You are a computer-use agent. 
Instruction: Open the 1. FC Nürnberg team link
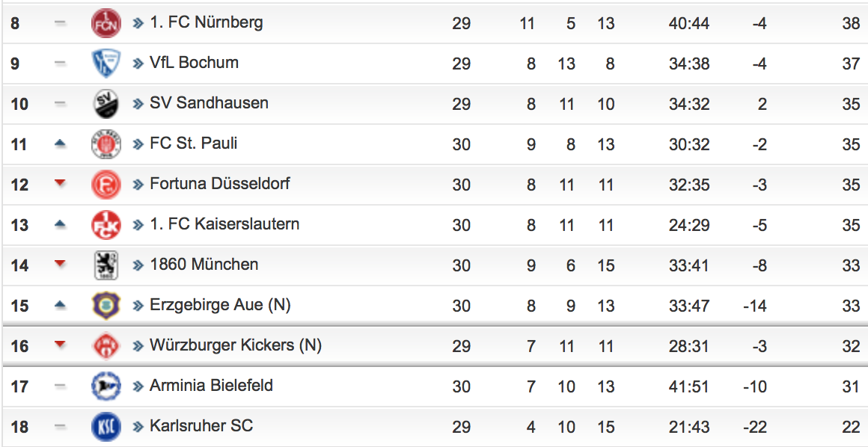tap(206, 22)
